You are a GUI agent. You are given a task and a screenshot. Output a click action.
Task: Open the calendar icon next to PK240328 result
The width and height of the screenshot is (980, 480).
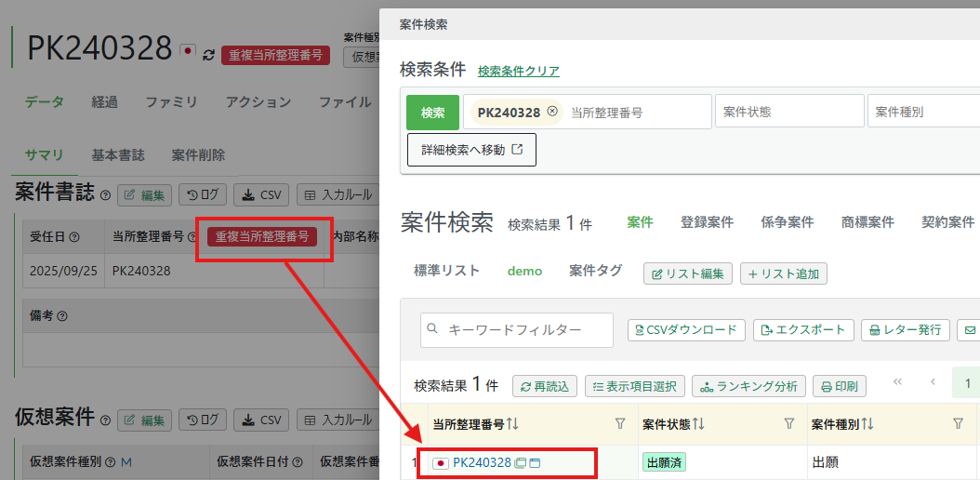pos(535,462)
